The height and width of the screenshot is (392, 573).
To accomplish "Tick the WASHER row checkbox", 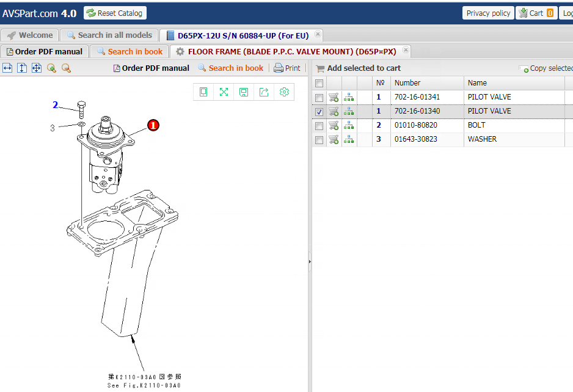I will (319, 140).
